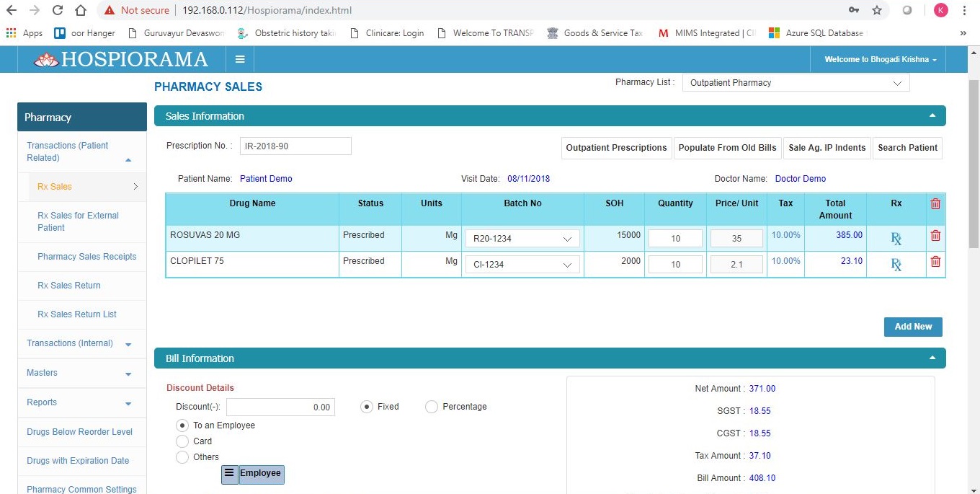
Task: Open the Rx icon for ROSUVAS 20 MG
Action: point(896,238)
